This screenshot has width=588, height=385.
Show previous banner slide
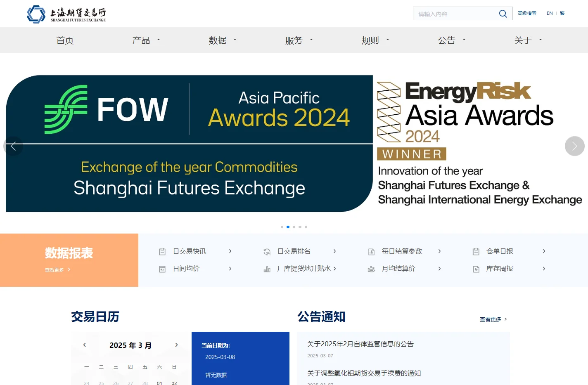point(13,146)
